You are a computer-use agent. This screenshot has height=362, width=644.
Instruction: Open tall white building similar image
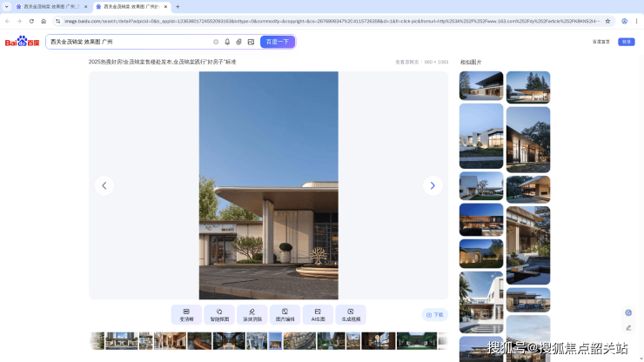point(481,136)
